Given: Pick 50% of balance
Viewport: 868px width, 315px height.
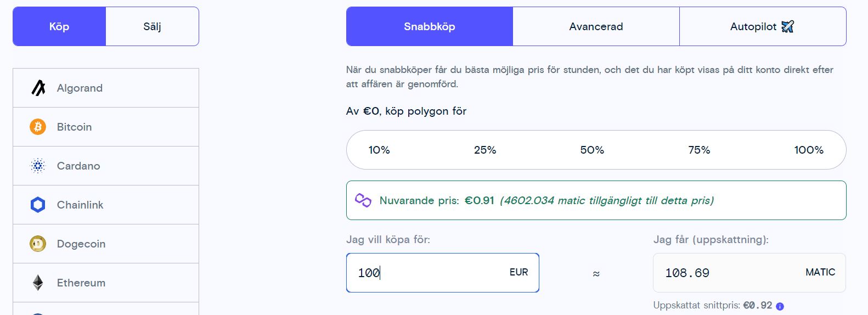Looking at the screenshot, I should click(x=592, y=150).
